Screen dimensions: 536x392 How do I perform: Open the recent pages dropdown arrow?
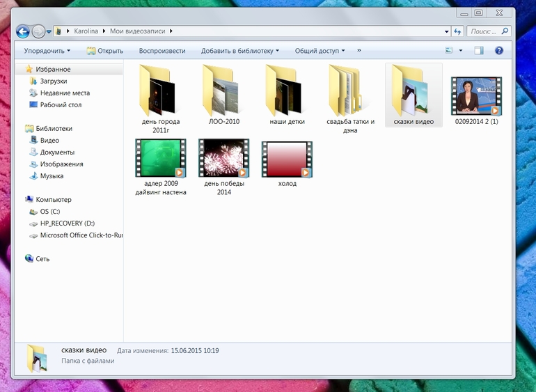pos(49,31)
